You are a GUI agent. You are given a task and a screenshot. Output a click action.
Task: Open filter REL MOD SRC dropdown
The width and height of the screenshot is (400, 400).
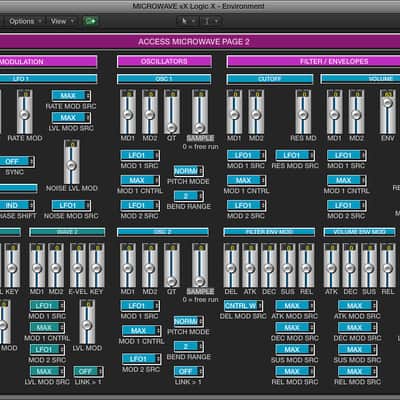coord(295,371)
